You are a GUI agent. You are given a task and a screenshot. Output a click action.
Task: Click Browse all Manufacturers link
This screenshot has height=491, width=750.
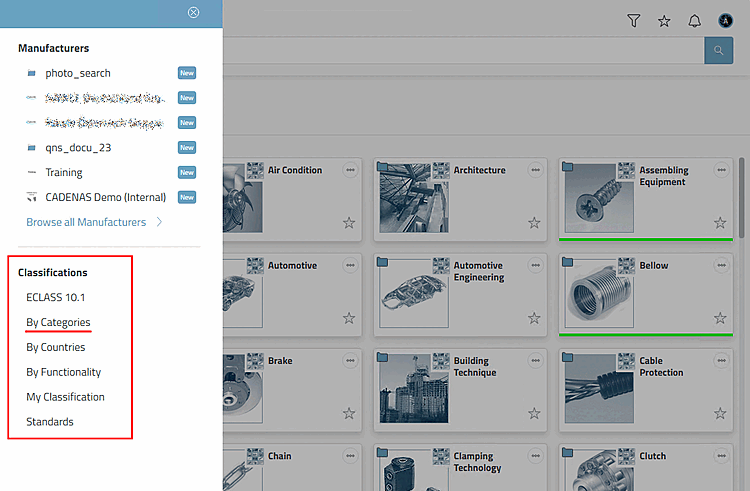[x=86, y=222]
